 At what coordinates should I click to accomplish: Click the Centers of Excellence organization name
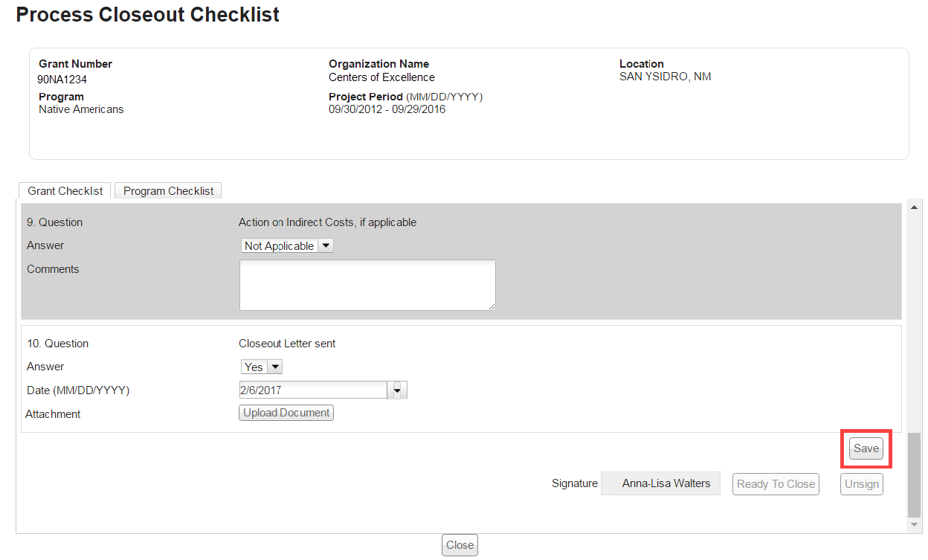coord(381,77)
